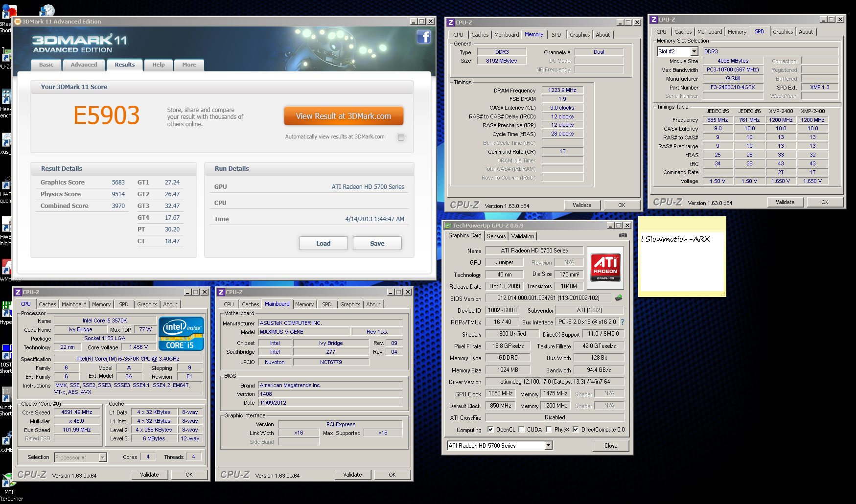Click the E5903 score text

[x=107, y=115]
